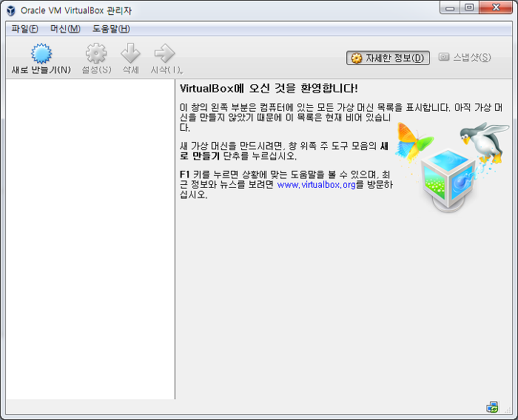The height and width of the screenshot is (420, 518).
Task: Open the 도움말(H) menu
Action: [x=111, y=29]
